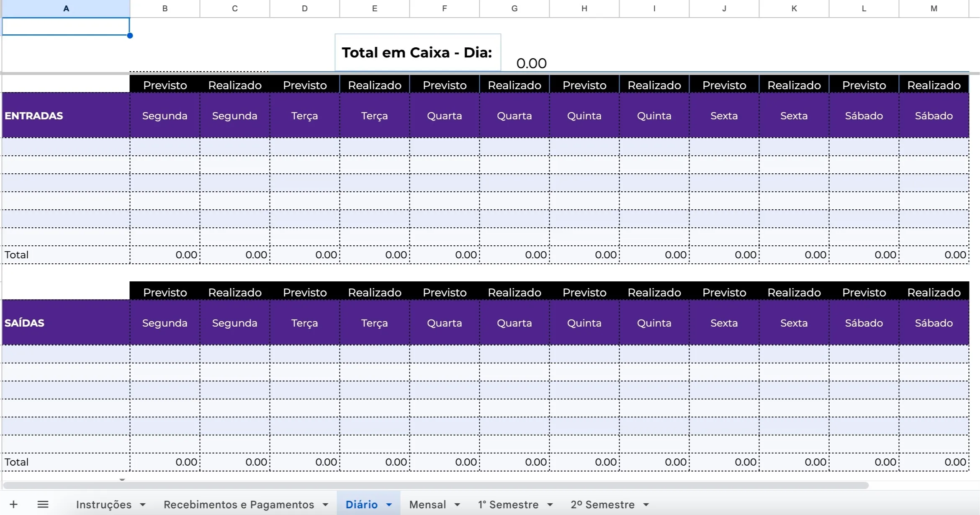Click the selection fill handle dot
The image size is (980, 515).
pyautogui.click(x=130, y=36)
